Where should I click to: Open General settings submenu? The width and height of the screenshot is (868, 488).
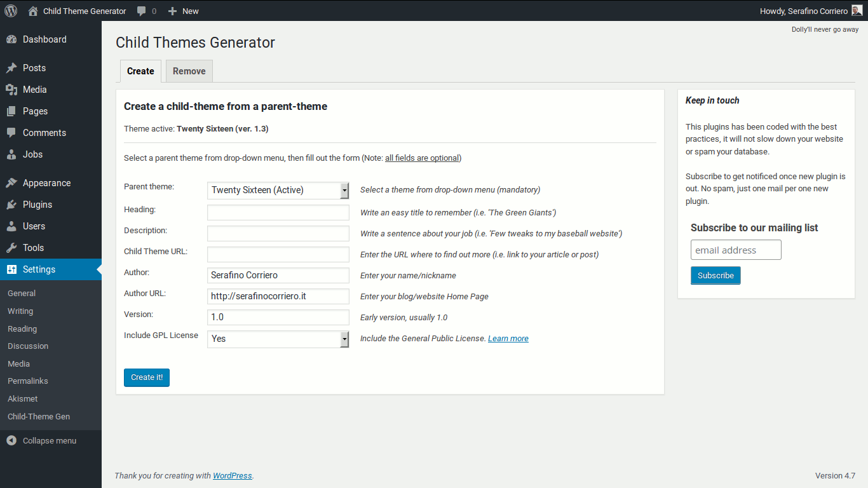22,294
